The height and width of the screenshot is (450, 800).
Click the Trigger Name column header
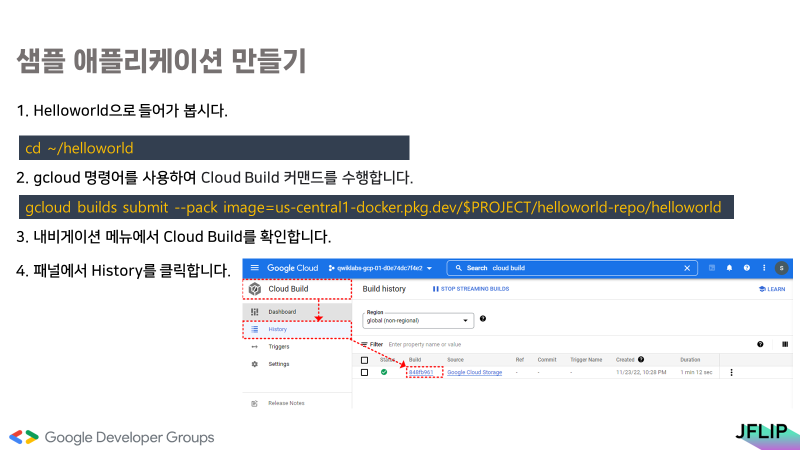coord(586,360)
